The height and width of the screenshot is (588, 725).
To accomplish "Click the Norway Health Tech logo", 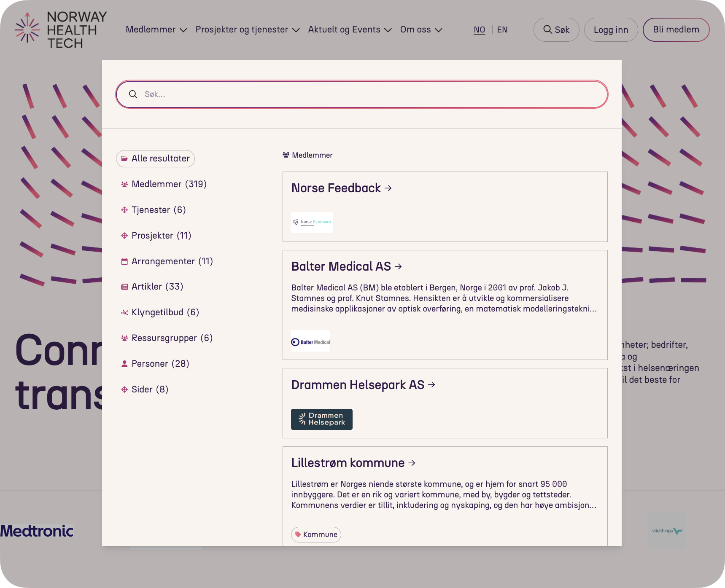I will pos(61,30).
